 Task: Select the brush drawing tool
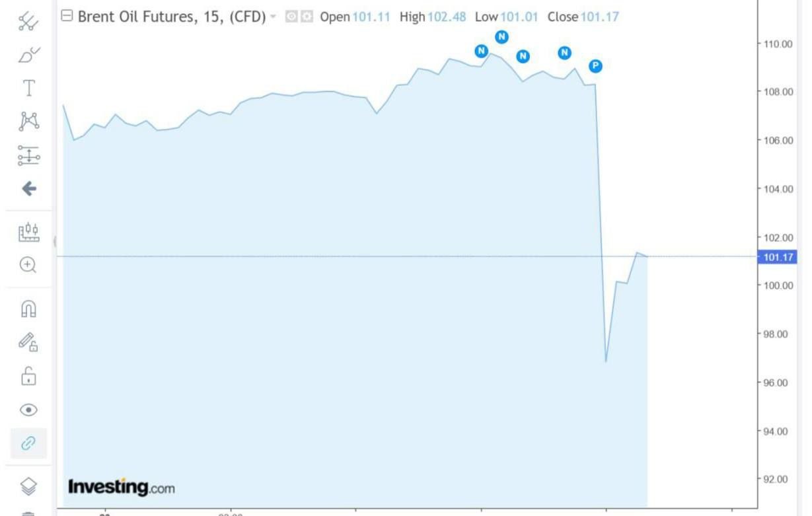point(28,55)
